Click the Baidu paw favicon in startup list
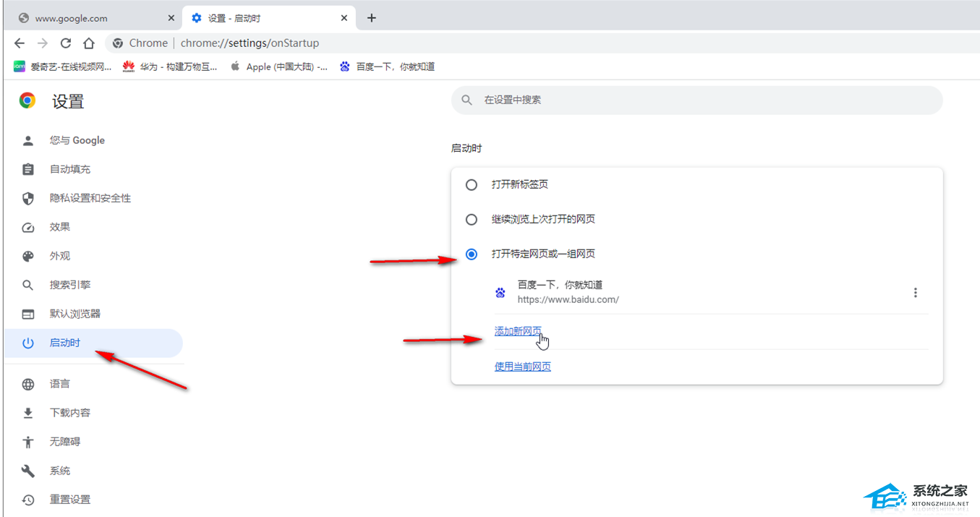980x517 pixels. [x=500, y=293]
